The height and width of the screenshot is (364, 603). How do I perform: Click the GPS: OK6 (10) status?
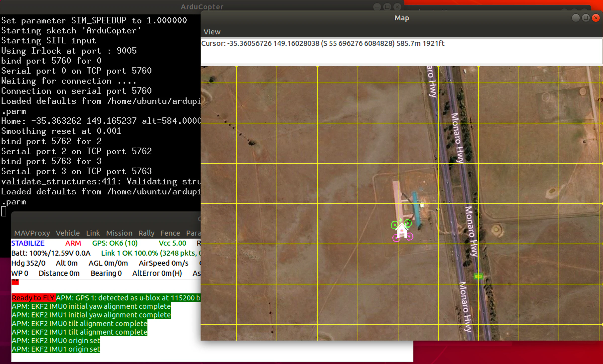[x=115, y=243]
